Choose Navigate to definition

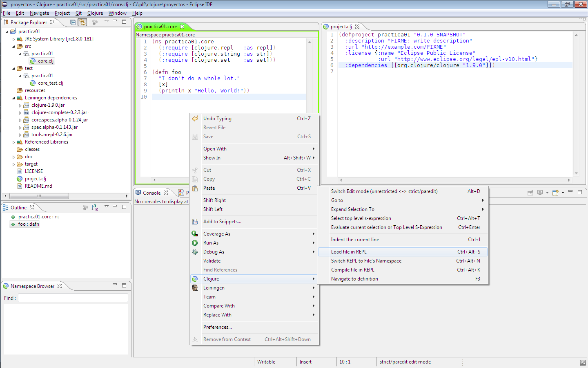pos(403,279)
